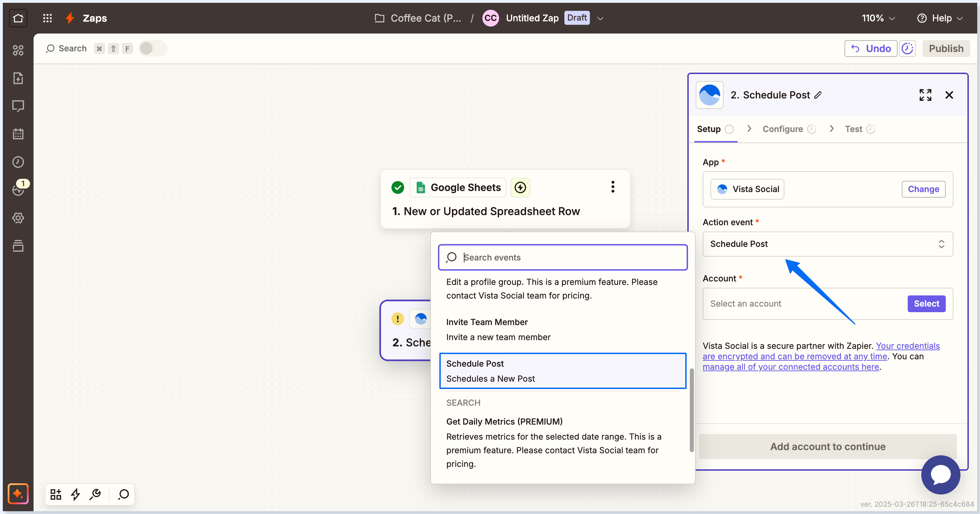The image size is (980, 514).
Task: Click the Zaps lightning bolt logo
Action: click(70, 18)
